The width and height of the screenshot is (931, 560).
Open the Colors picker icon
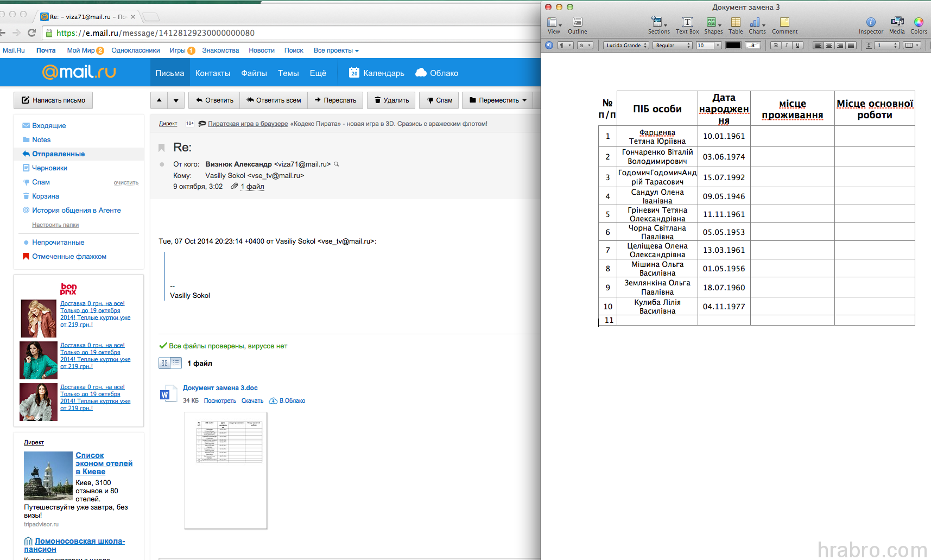click(x=919, y=23)
